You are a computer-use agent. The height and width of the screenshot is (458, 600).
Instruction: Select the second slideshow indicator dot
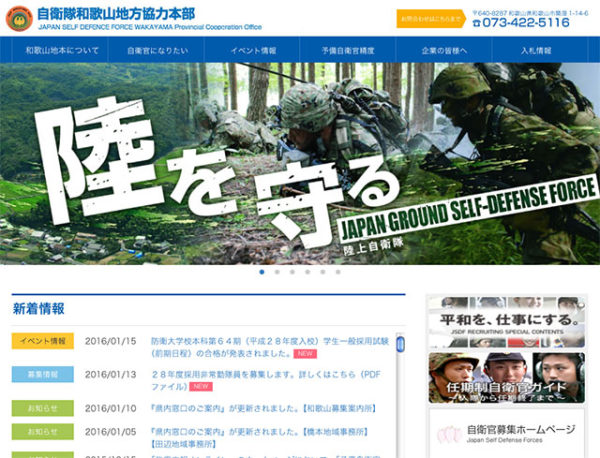pyautogui.click(x=277, y=272)
